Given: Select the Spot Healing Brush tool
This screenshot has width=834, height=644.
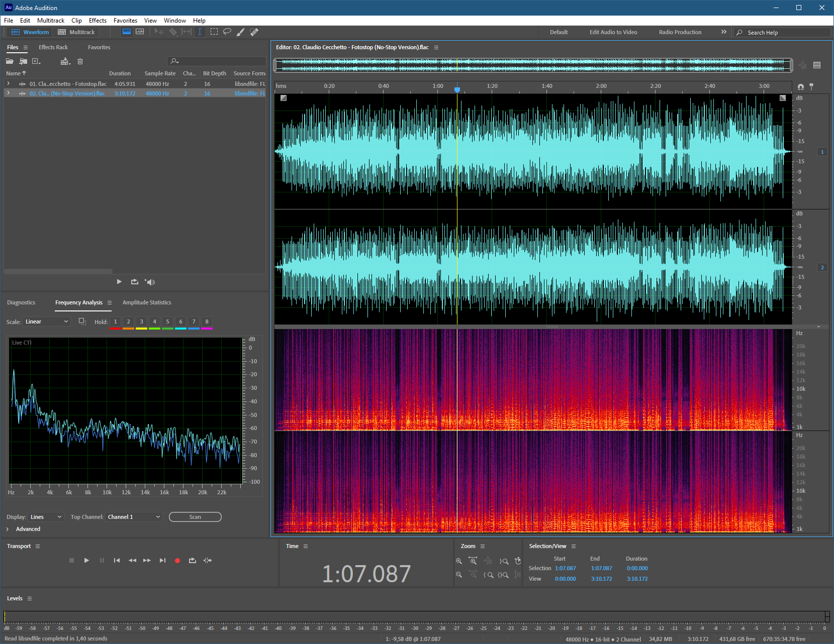Looking at the screenshot, I should click(254, 32).
